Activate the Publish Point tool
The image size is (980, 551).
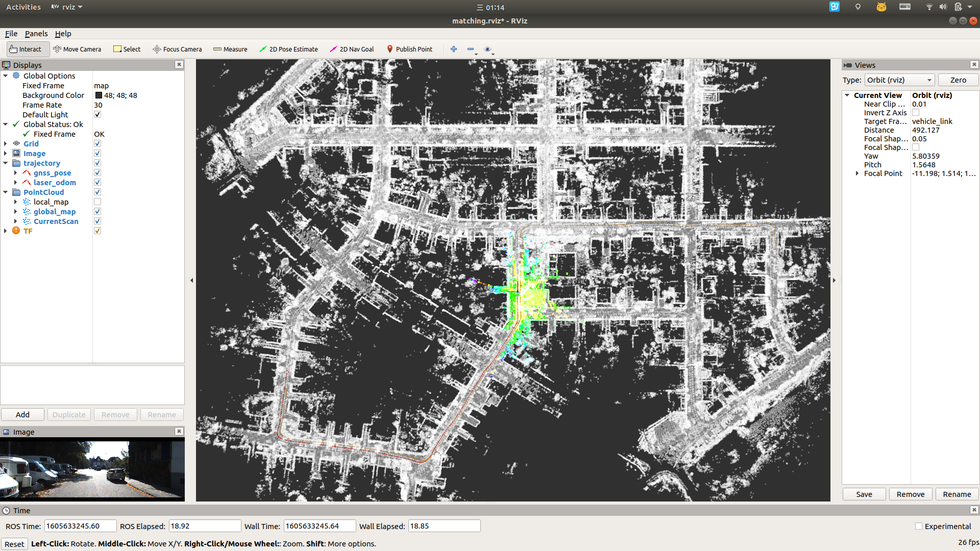[409, 49]
